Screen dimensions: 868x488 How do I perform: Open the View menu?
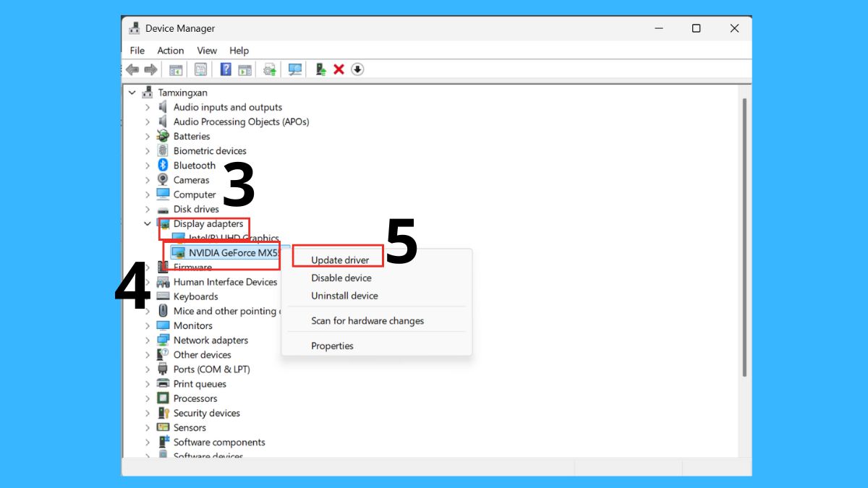pos(207,51)
